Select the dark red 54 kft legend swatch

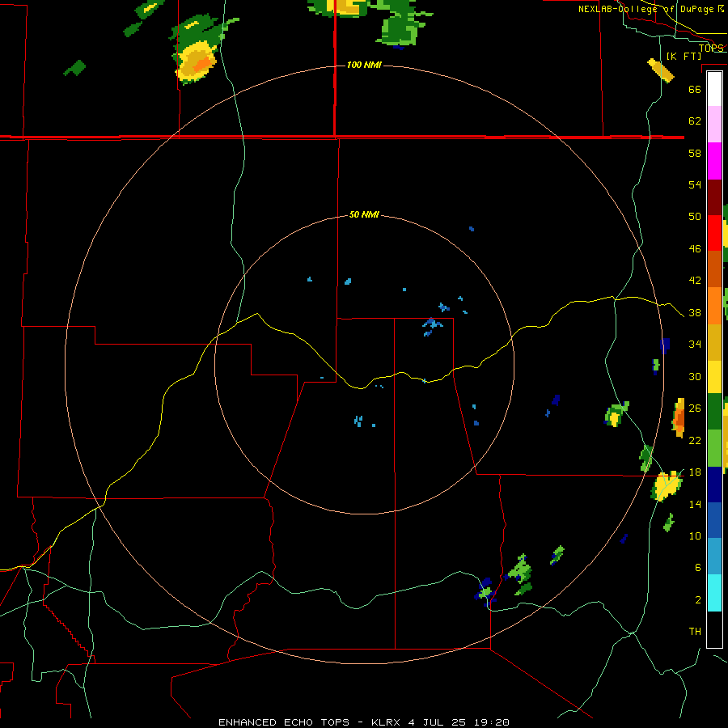point(714,197)
